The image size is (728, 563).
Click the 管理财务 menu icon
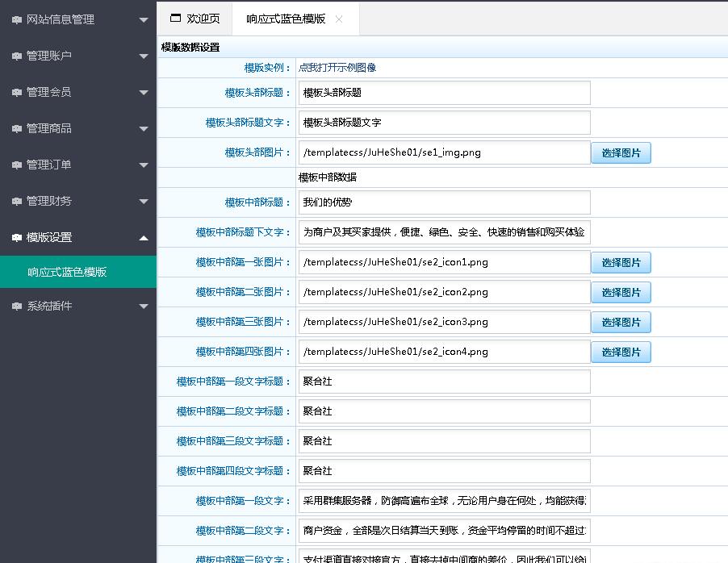click(17, 201)
